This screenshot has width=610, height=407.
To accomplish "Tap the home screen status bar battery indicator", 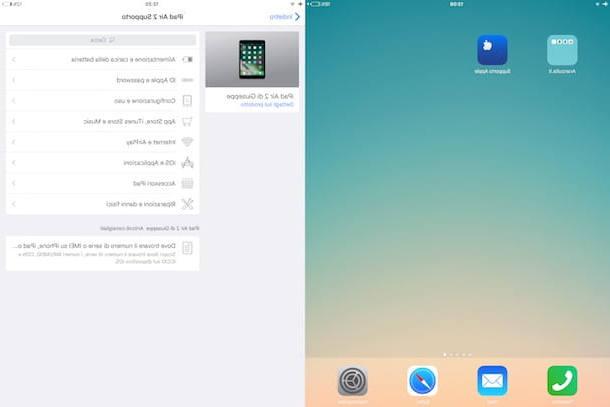I will coord(315,4).
